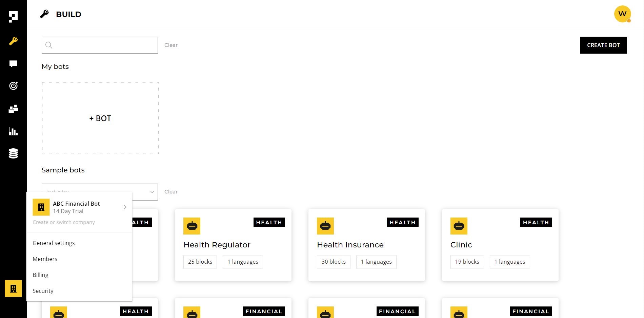Click the CREATE BOT button
Image resolution: width=644 pixels, height=318 pixels.
point(603,45)
